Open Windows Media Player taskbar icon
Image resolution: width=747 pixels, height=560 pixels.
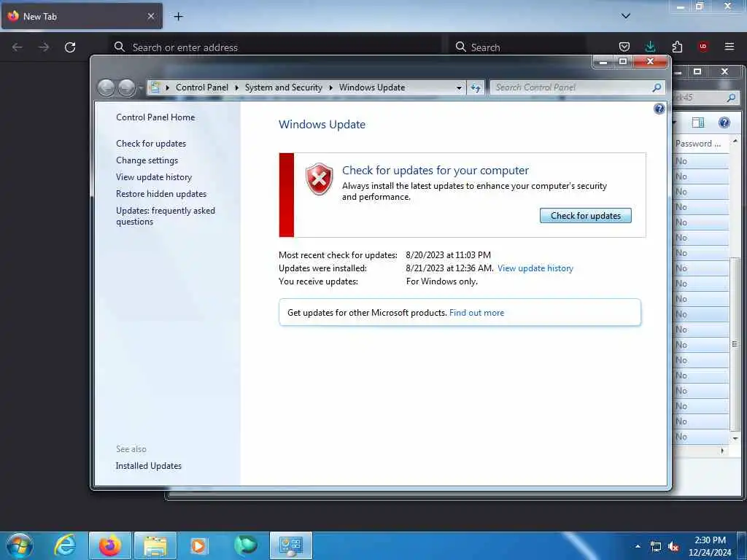point(200,545)
